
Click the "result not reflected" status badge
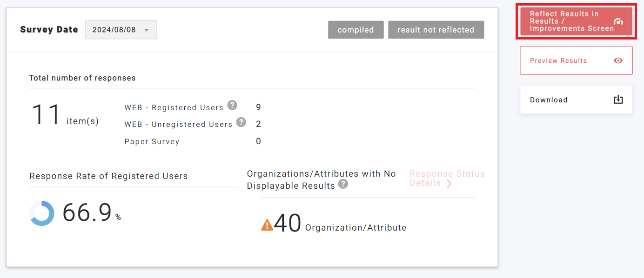click(x=436, y=30)
